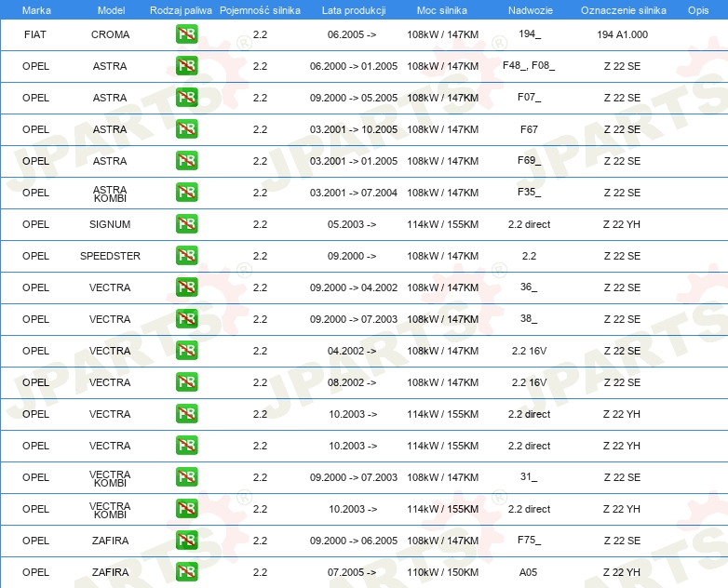This screenshot has width=728, height=588.
Task: Click the fuel icon in the VECTRA 36_ row
Action: tap(186, 287)
